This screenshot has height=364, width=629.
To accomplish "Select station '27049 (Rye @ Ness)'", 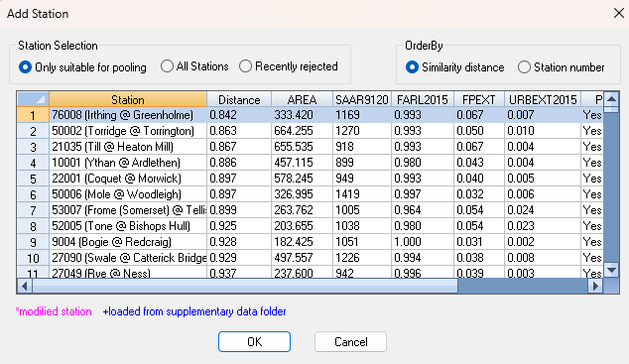I will click(x=128, y=272).
